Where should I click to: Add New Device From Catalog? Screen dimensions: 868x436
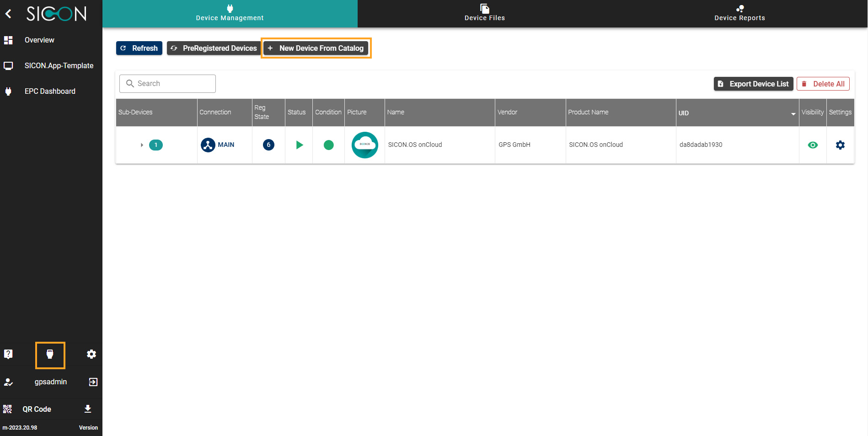click(316, 48)
